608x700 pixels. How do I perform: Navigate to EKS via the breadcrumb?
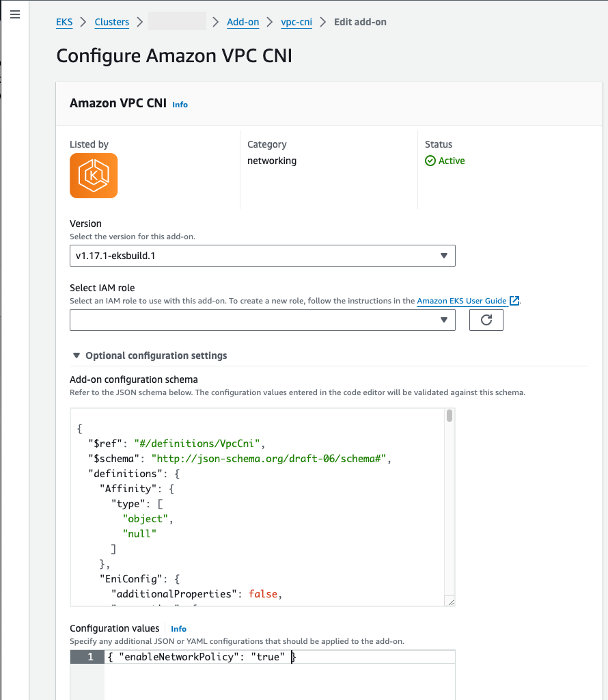point(64,21)
